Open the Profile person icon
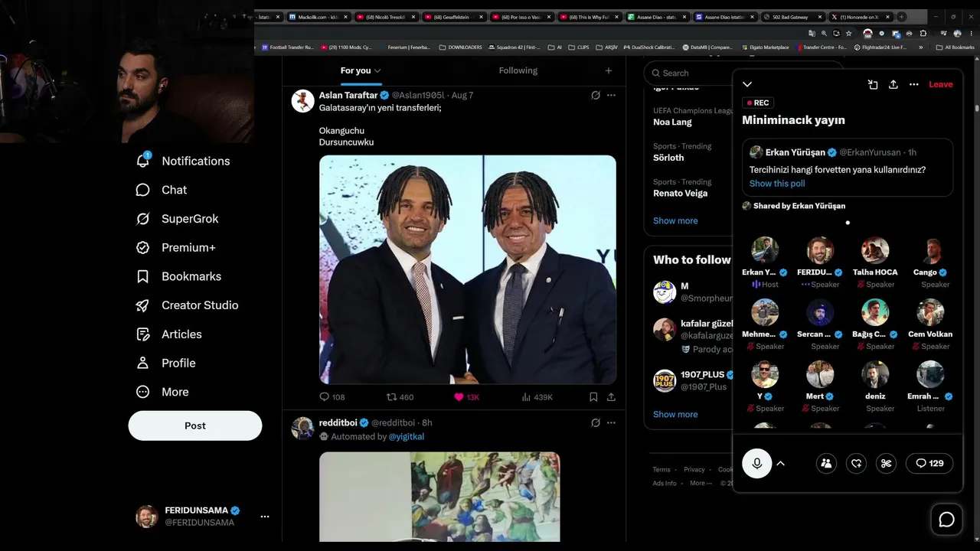 [142, 363]
